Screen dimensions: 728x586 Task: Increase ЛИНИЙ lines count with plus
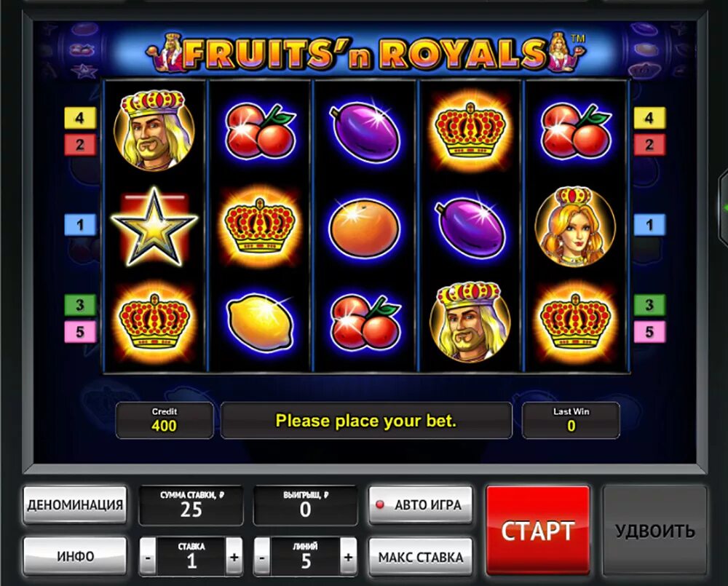coord(348,557)
